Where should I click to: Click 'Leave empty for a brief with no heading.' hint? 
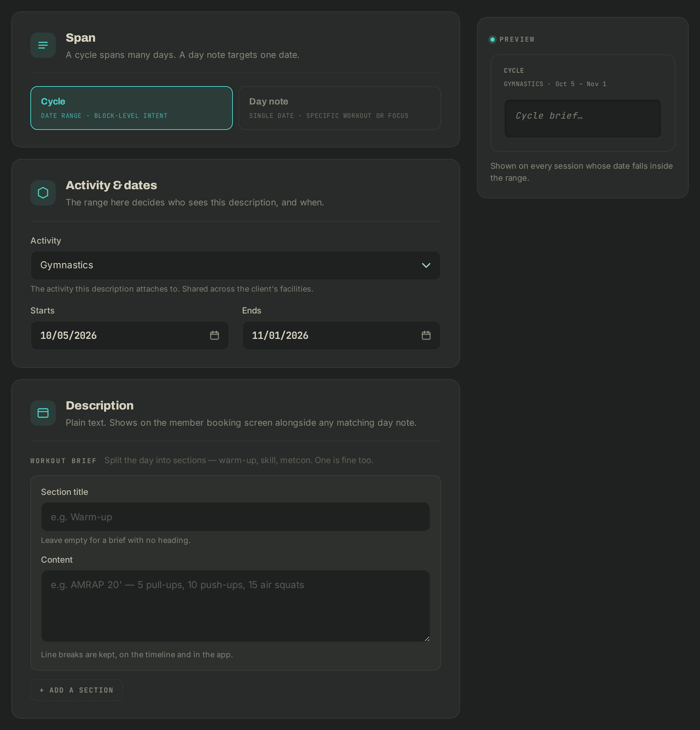pos(115,540)
